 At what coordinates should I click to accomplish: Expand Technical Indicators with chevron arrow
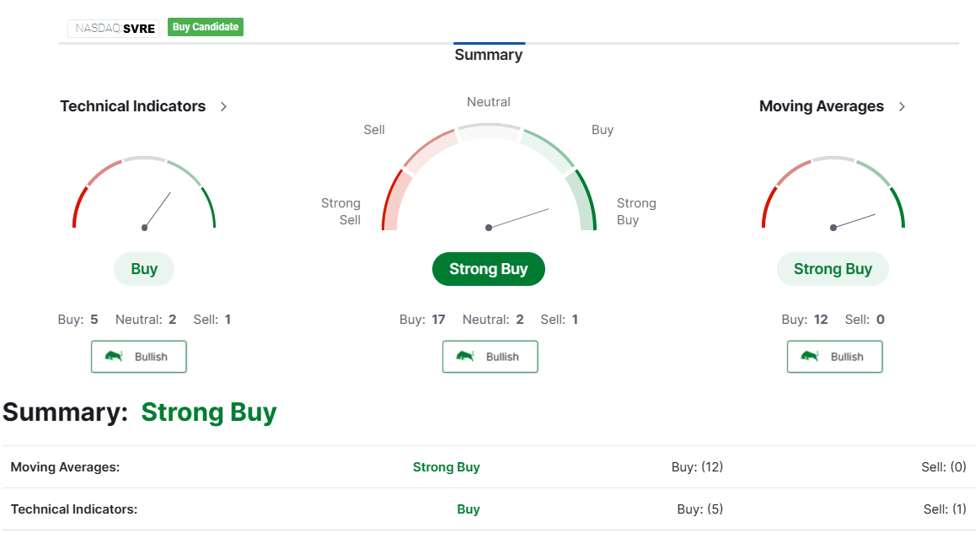pyautogui.click(x=223, y=106)
